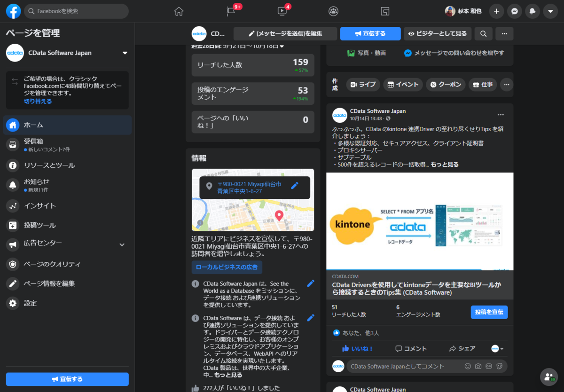Open 設定 gear item in sidebar
564x392 pixels.
(x=67, y=303)
